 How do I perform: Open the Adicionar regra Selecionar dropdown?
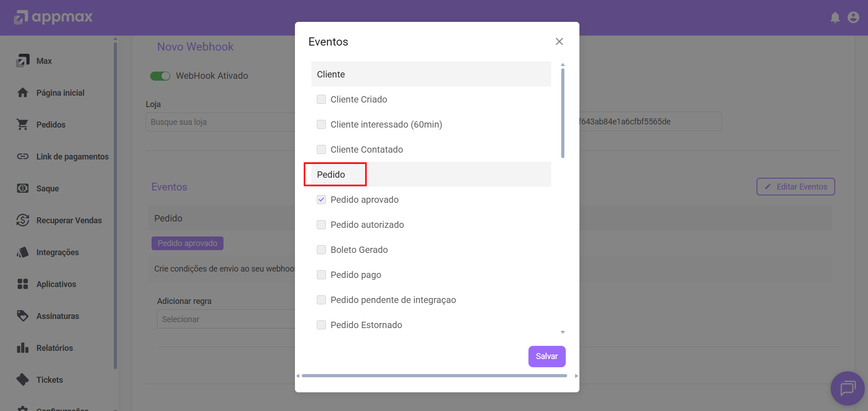click(225, 319)
